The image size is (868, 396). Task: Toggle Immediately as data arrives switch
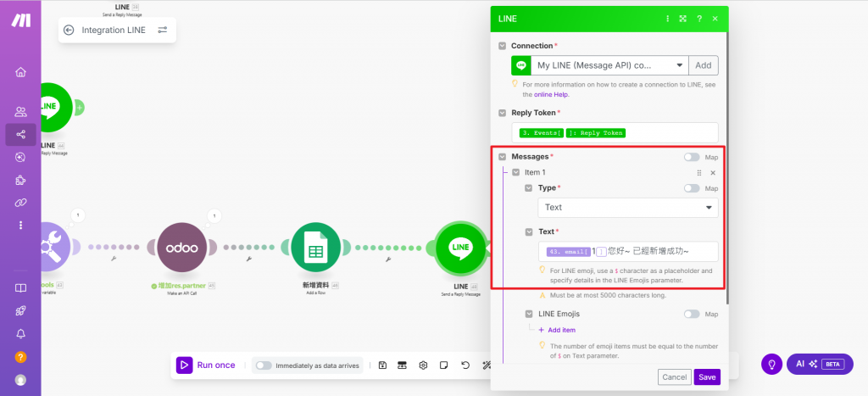point(264,365)
